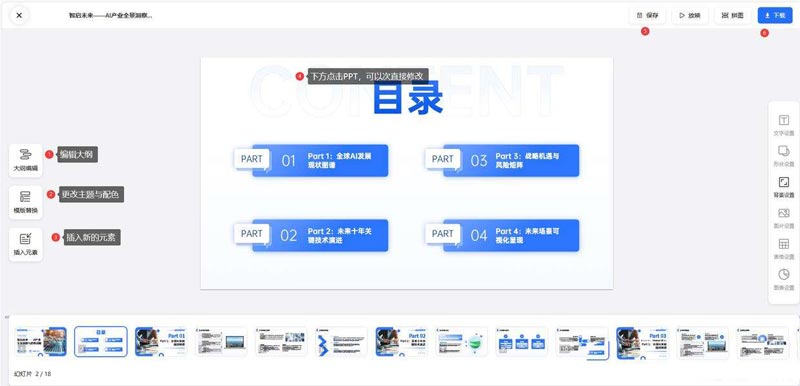The height and width of the screenshot is (386, 800).
Task: Select PART label beside number 01
Action: pos(252,159)
